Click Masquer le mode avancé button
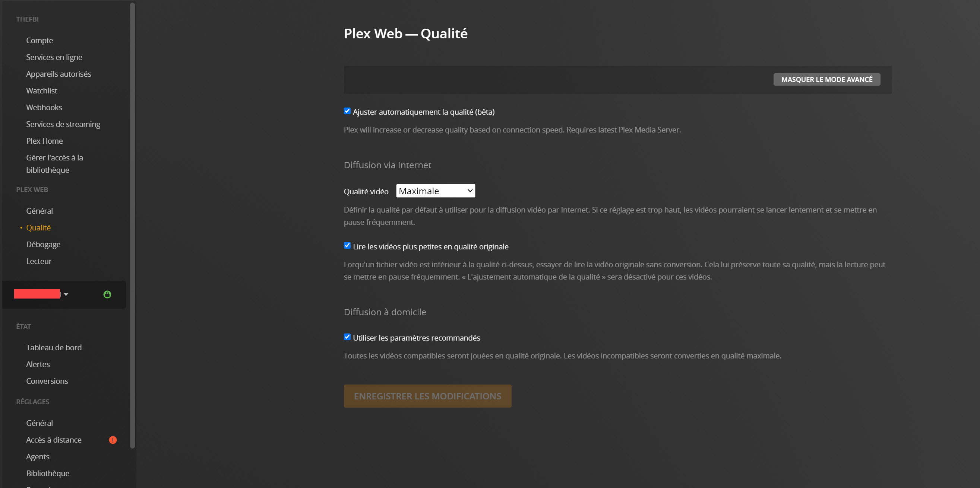This screenshot has height=488, width=980. tap(826, 79)
